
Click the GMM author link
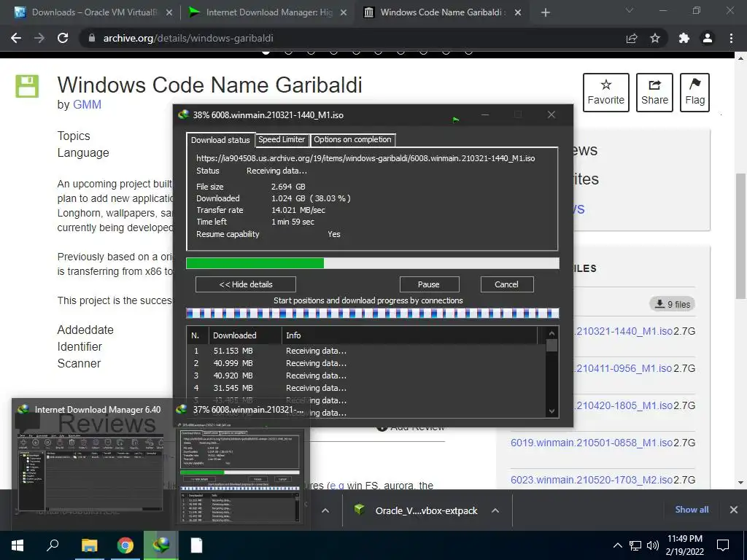87,104
